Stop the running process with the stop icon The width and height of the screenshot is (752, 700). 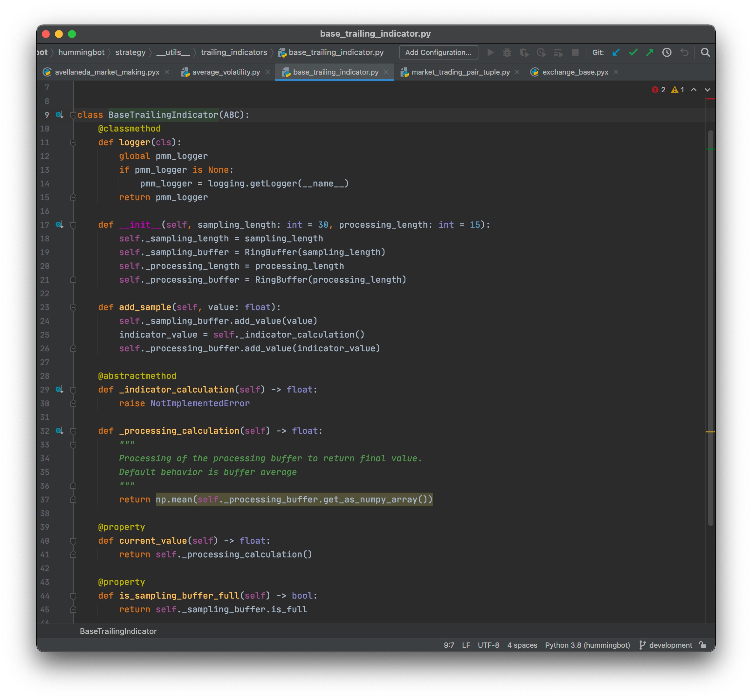[x=575, y=53]
